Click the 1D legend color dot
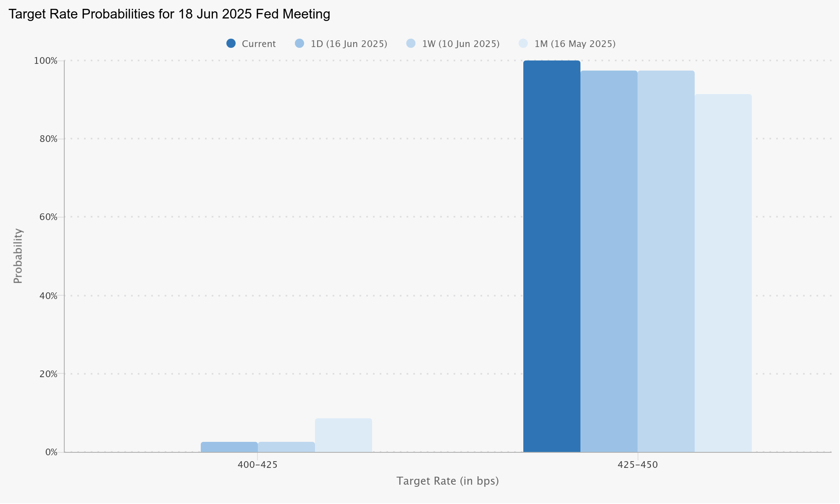Screen dimensions: 840x504 pos(299,43)
